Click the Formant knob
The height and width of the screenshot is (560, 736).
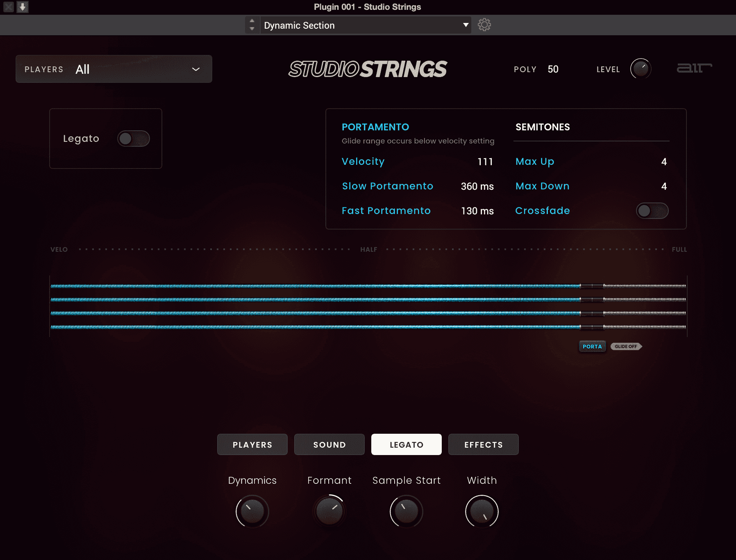point(329,511)
